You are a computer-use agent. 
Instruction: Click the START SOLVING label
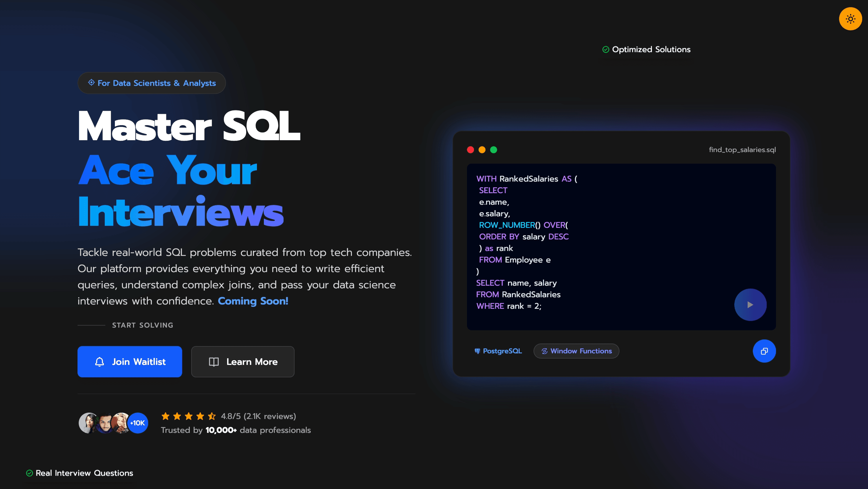pos(143,325)
